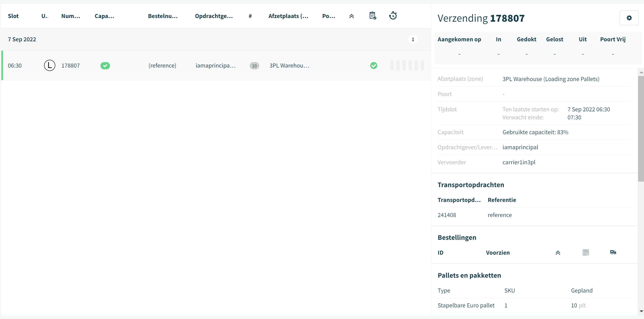Click the double-chevron icon in Bestellingen
Screen dimensions: 644x319
pyautogui.click(x=558, y=253)
